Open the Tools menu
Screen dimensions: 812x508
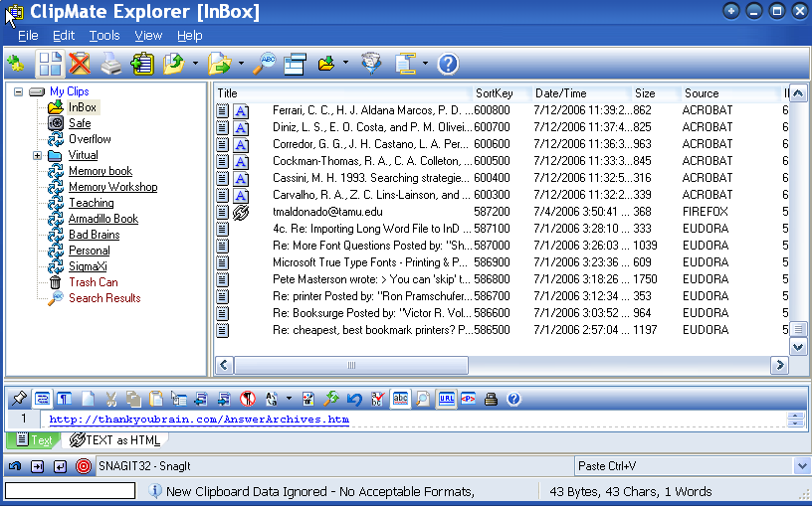click(x=103, y=36)
